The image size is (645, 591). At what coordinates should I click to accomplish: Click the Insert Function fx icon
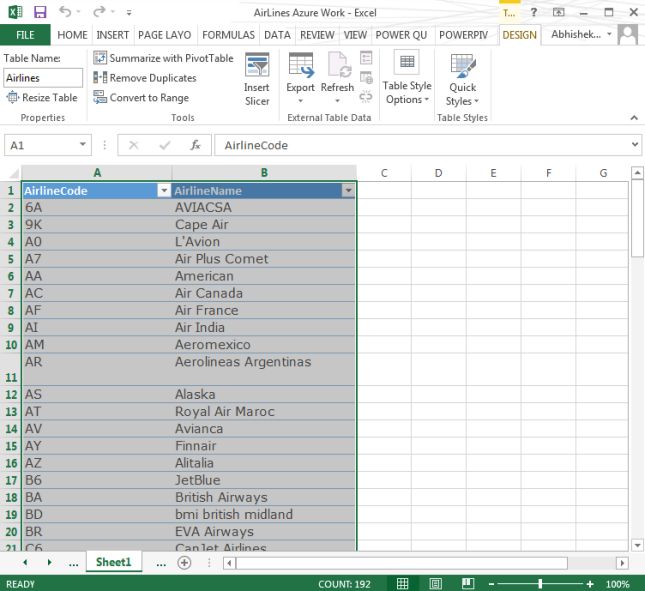click(195, 145)
